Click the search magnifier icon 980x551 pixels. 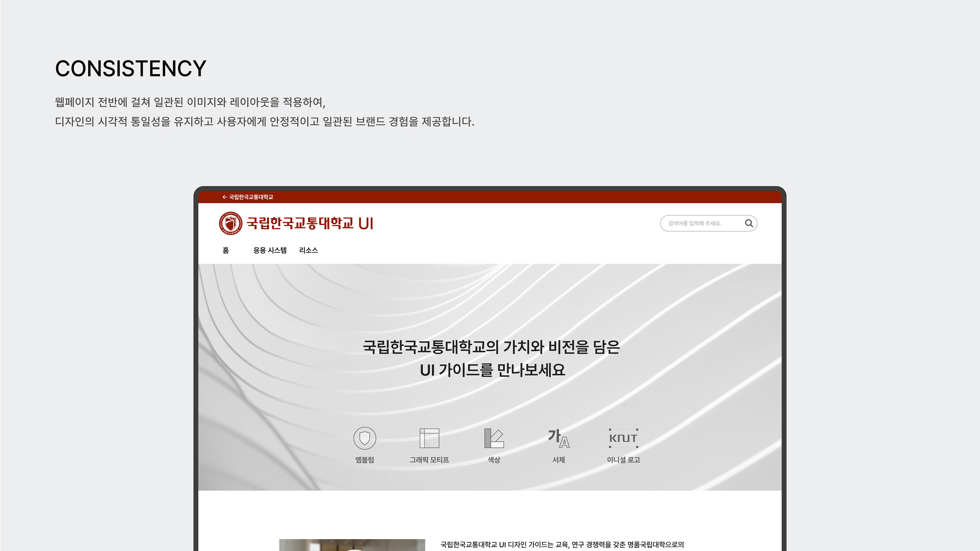749,223
